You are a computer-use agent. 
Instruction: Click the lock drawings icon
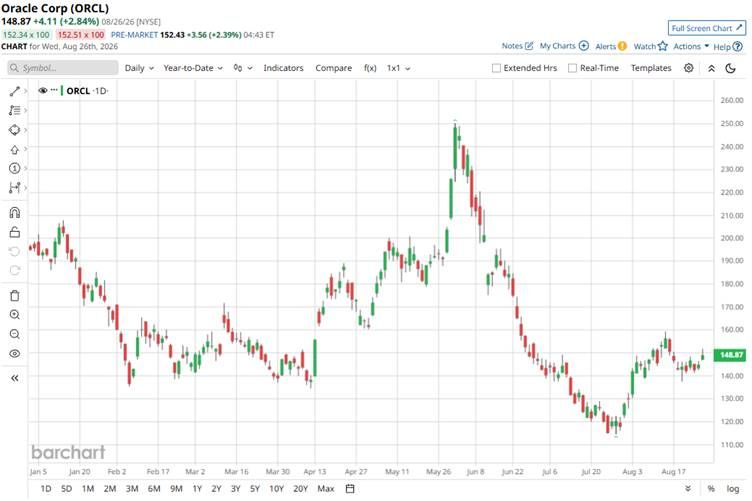(14, 232)
